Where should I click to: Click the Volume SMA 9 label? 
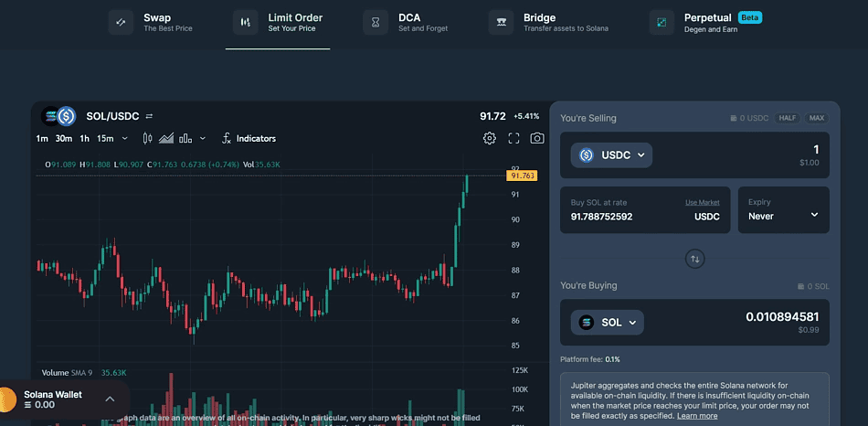tap(67, 373)
